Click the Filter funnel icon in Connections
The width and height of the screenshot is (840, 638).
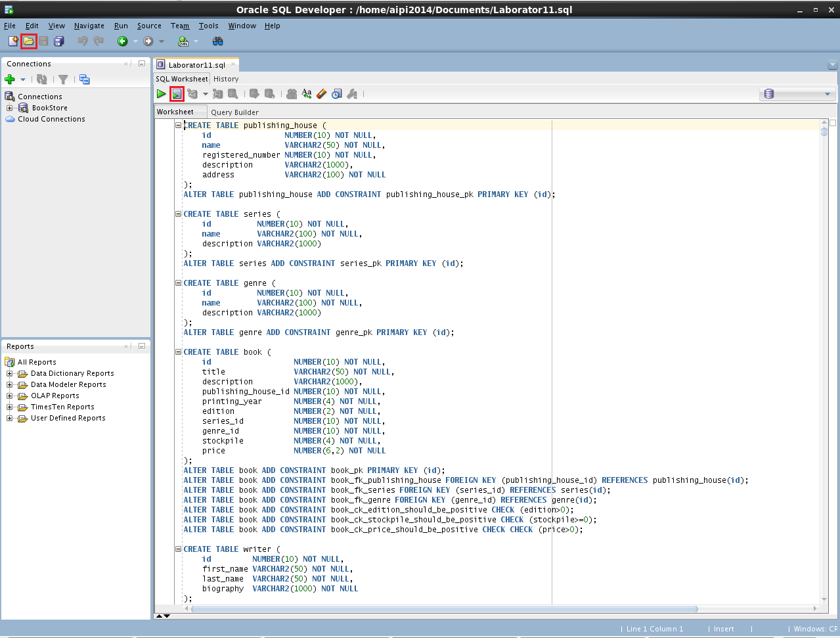point(63,80)
